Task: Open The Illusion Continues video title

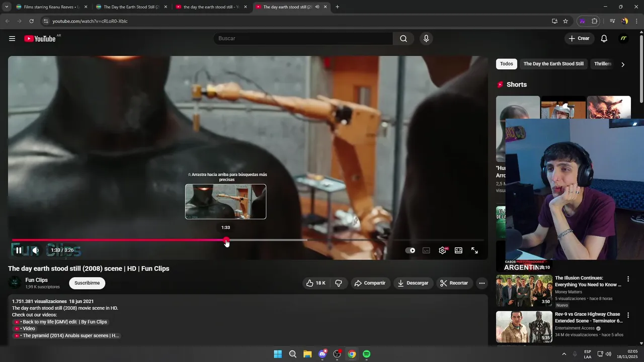Action: (588, 281)
